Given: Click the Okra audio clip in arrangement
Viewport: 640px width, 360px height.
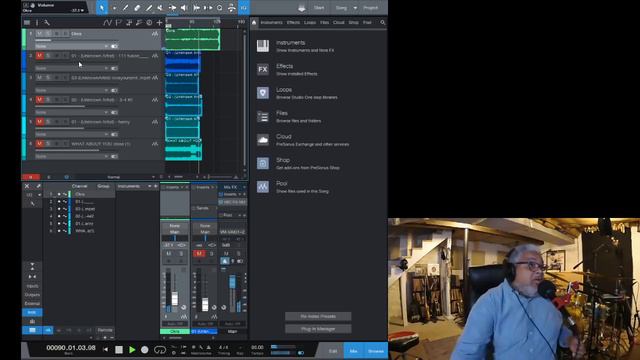Looking at the screenshot, I should 193,40.
